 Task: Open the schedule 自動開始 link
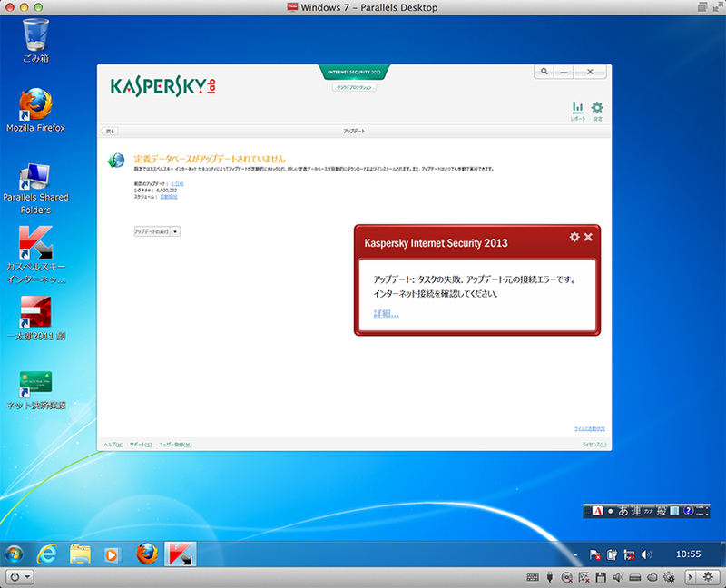click(x=169, y=197)
